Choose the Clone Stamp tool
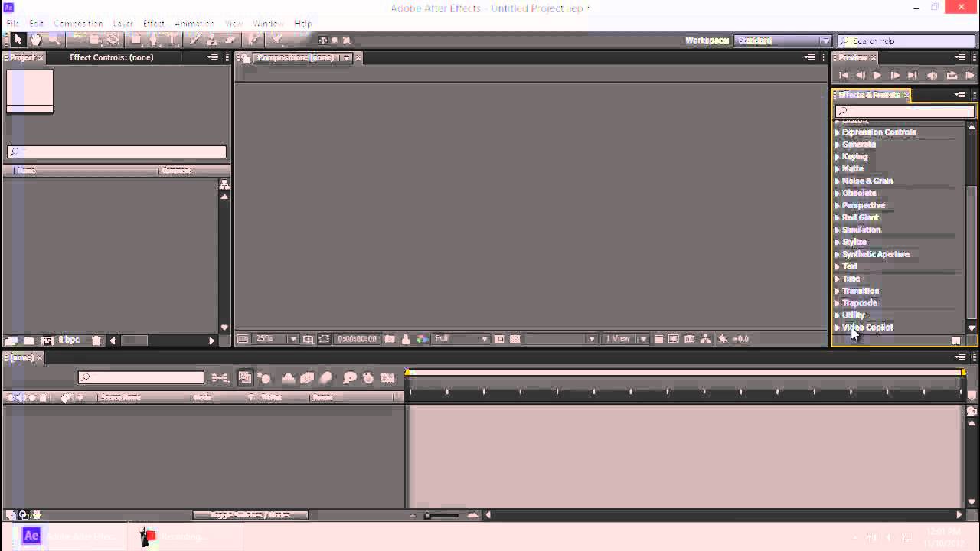The image size is (980, 551). [x=212, y=40]
